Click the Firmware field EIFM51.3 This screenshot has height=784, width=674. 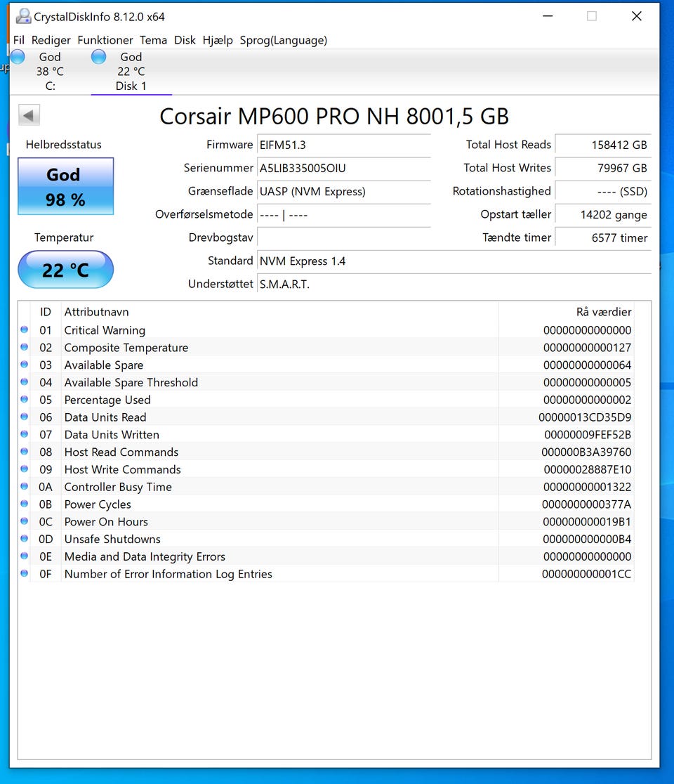pyautogui.click(x=344, y=145)
